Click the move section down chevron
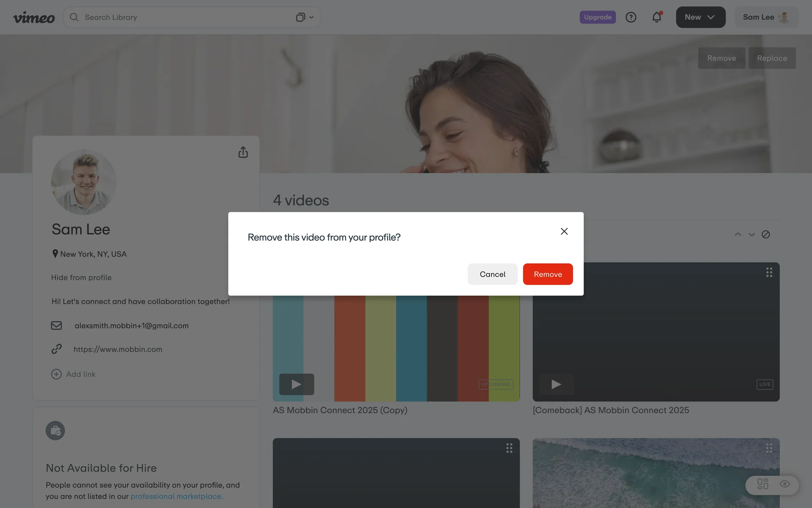This screenshot has height=508, width=812. [752, 235]
